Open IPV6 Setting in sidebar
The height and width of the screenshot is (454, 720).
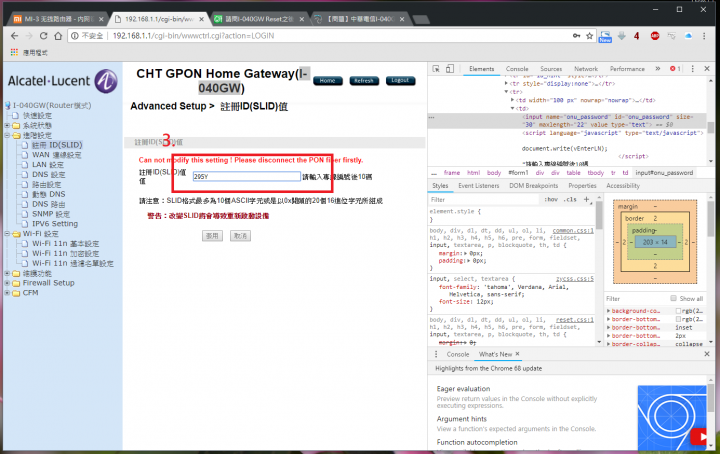pos(55,224)
